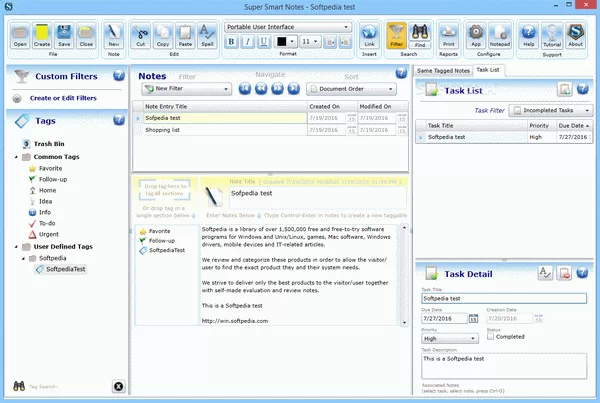The image size is (600, 403).
Task: Switch to the Same Tagged Notes tab
Action: 443,71
